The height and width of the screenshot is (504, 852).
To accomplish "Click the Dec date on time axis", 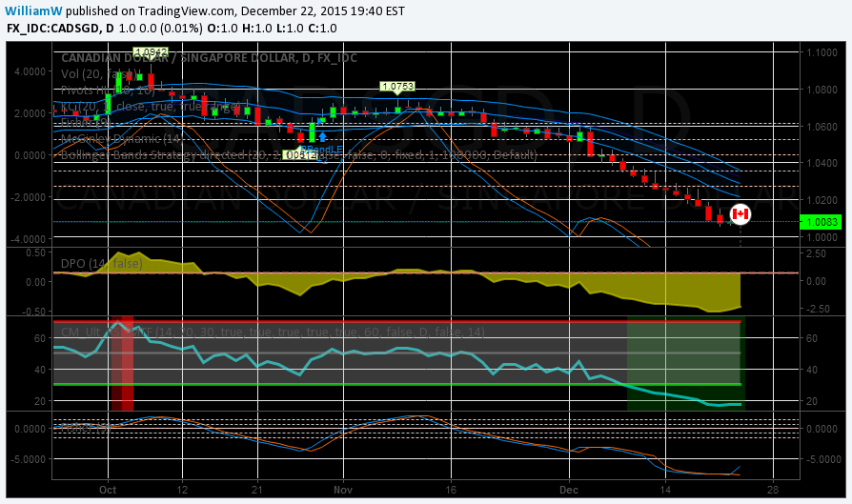I will click(569, 490).
